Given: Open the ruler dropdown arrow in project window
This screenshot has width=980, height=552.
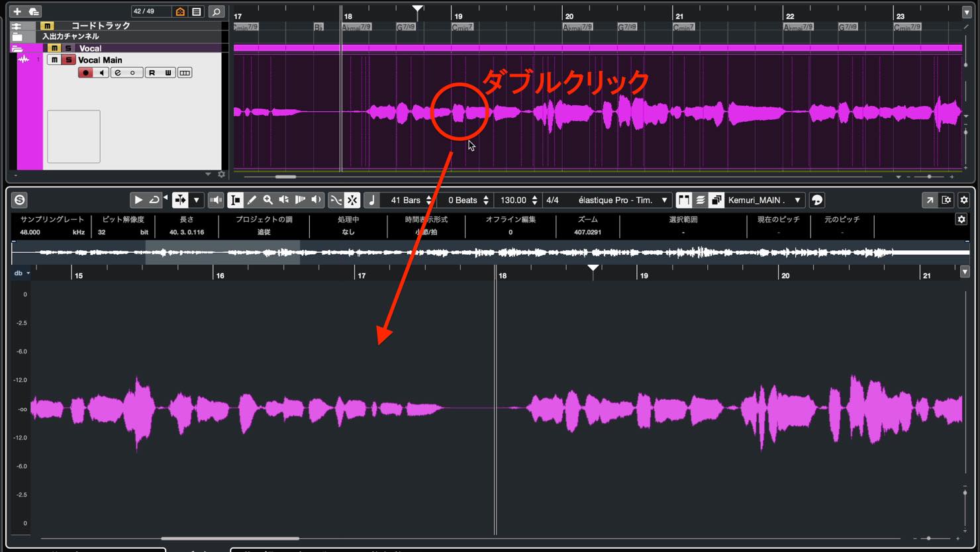Looking at the screenshot, I should (967, 12).
